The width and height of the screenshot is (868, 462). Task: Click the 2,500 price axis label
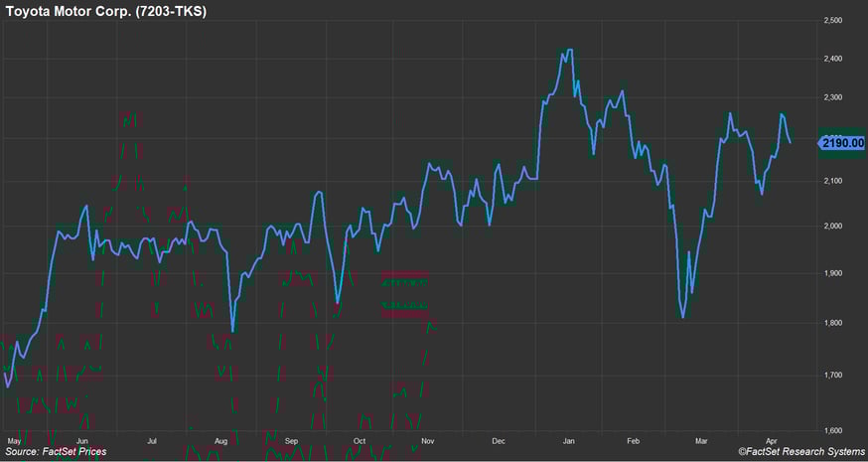click(832, 20)
